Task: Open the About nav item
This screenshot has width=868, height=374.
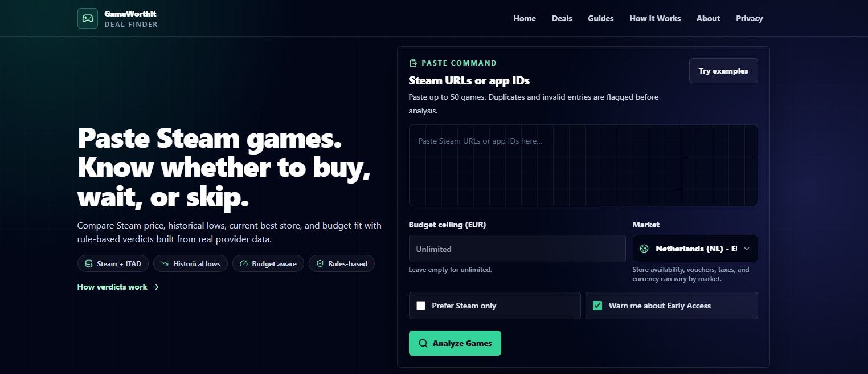Action: pos(709,18)
